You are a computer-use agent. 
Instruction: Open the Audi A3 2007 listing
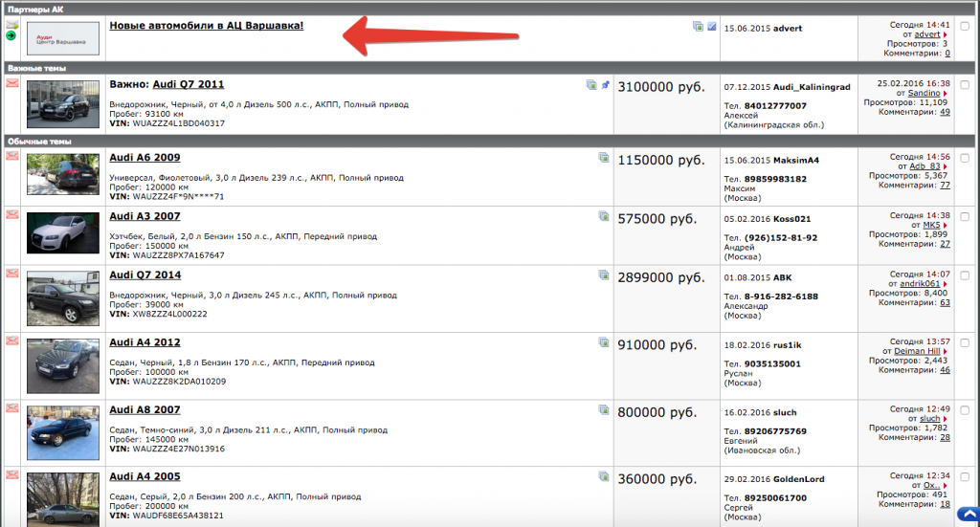(x=145, y=216)
